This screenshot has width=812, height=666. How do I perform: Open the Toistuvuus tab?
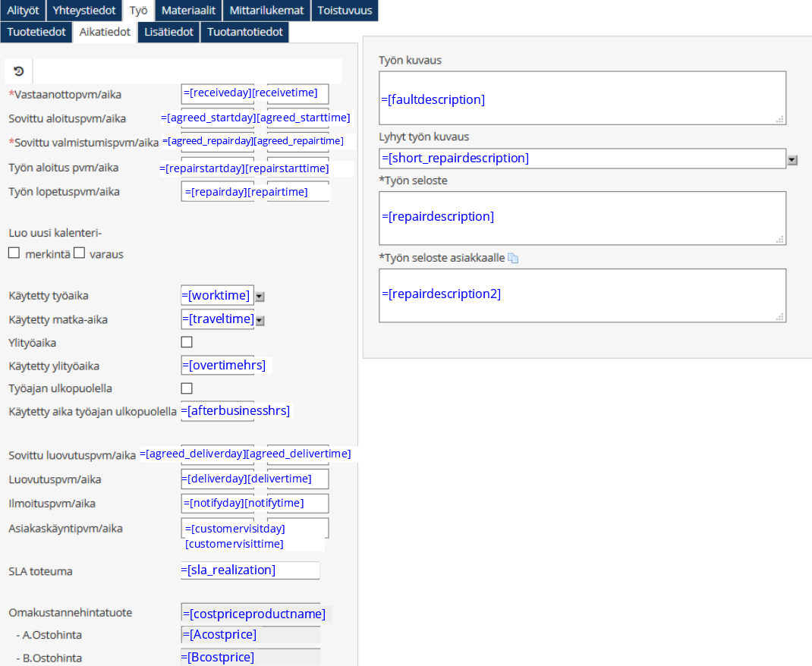pos(345,11)
